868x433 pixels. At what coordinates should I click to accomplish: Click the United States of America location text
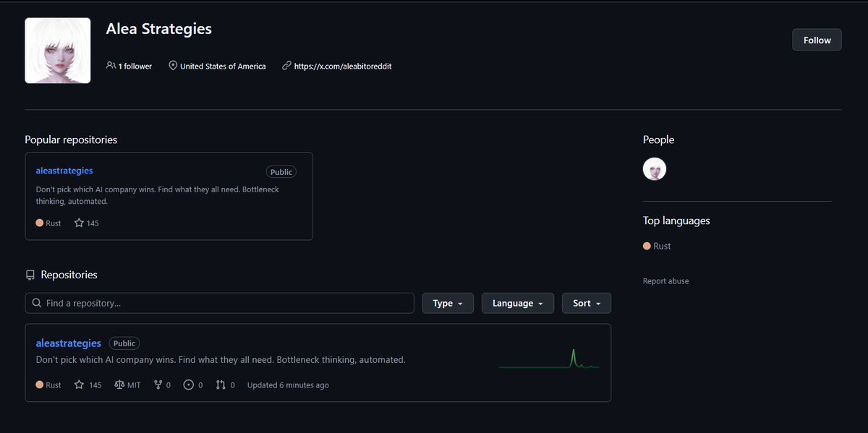pyautogui.click(x=223, y=66)
